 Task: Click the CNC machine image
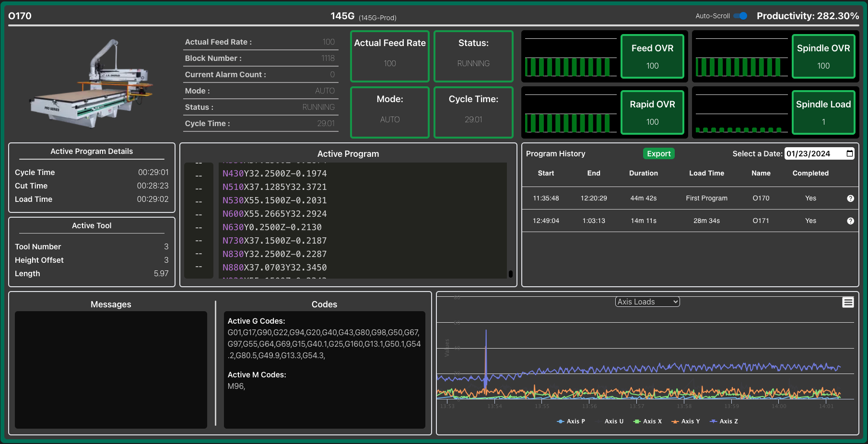(91, 85)
